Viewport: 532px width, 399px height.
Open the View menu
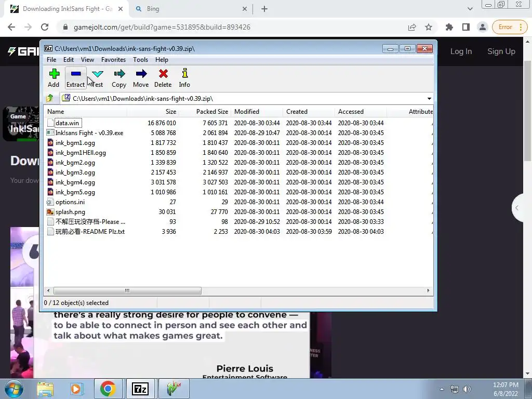(87, 60)
